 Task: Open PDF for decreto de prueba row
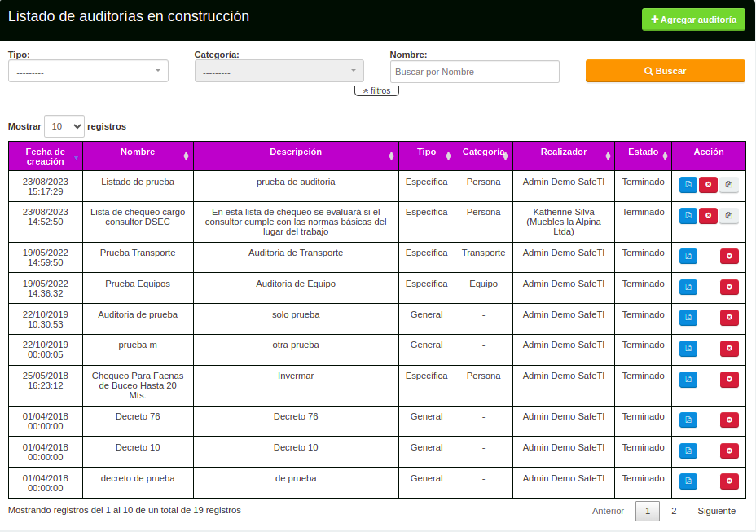688,481
